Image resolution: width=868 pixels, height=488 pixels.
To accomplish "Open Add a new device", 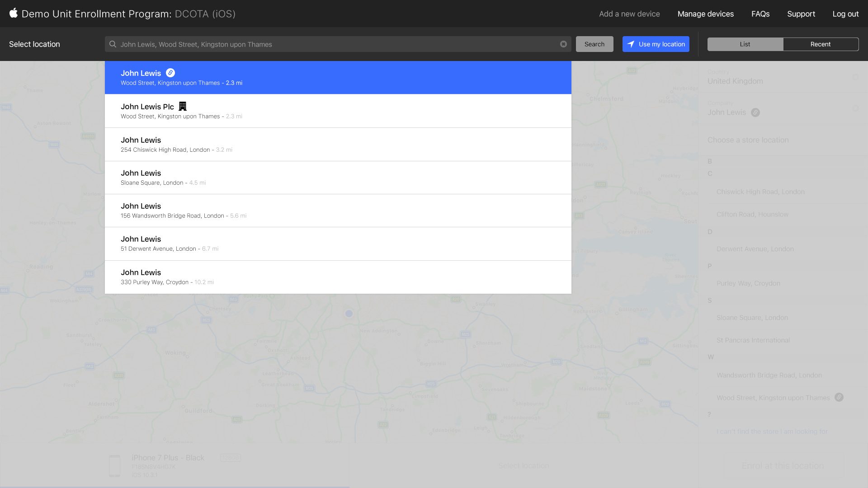I will [x=629, y=14].
